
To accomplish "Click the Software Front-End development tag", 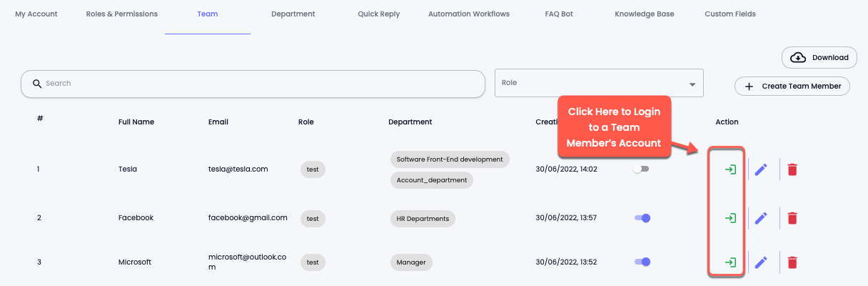I will [450, 159].
